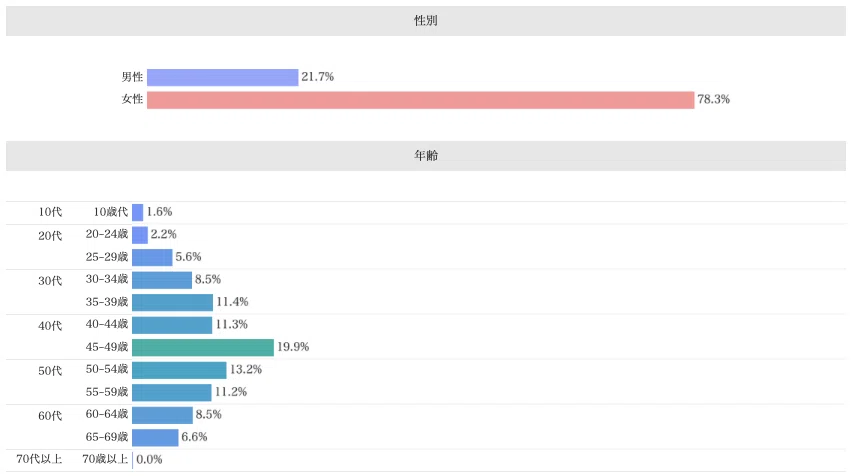Click the 70歳以上 row label
Viewport: 855px width, 476px height.
click(x=105, y=459)
